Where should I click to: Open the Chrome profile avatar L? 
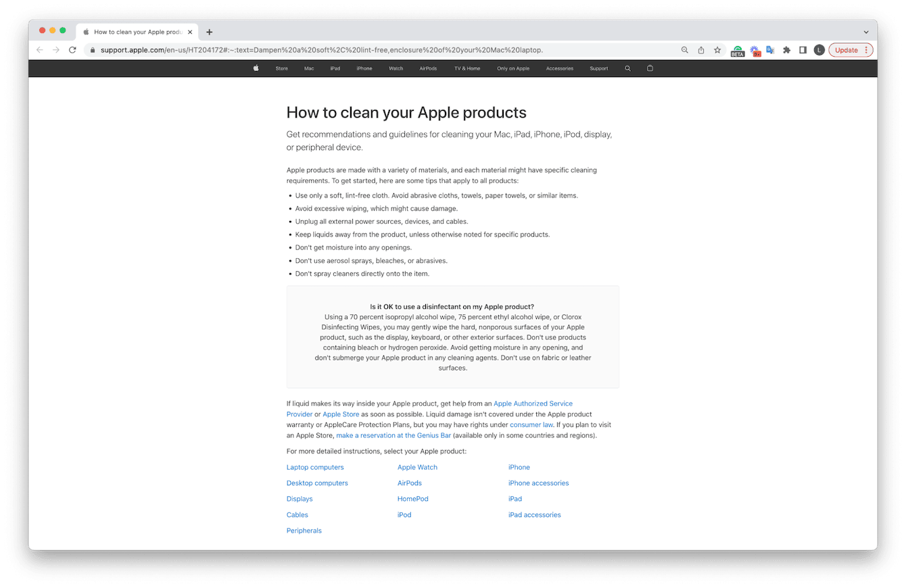[x=819, y=49]
